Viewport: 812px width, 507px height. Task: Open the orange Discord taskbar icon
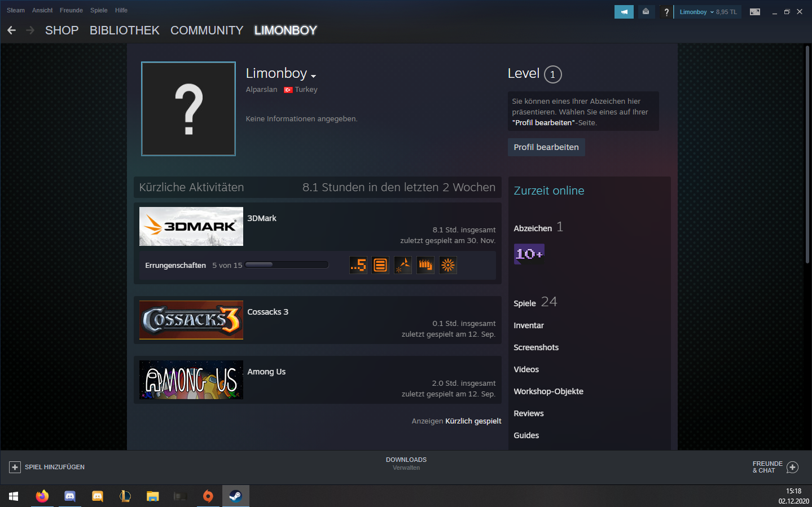tap(98, 496)
